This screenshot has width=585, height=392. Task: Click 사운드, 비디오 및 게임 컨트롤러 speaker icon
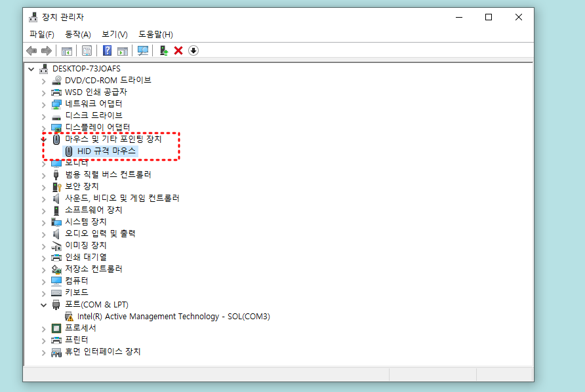(x=56, y=198)
